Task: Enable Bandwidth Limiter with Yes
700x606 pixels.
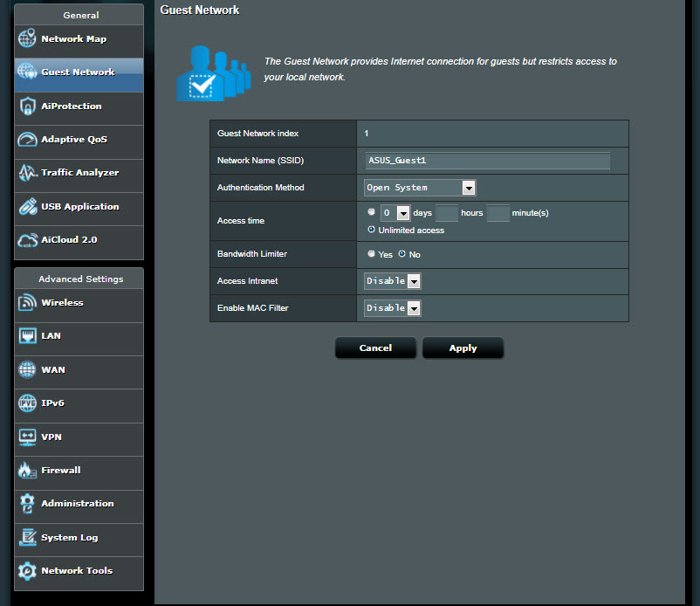Action: [371, 253]
